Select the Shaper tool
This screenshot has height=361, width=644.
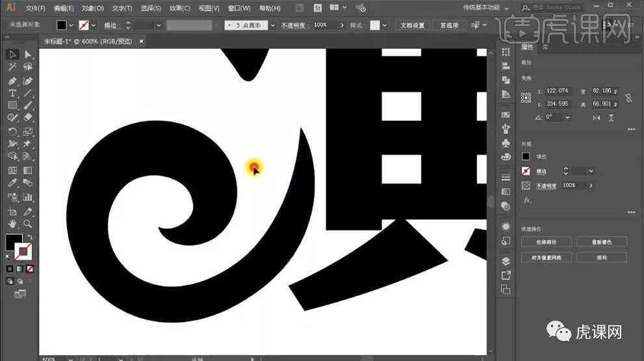click(12, 118)
